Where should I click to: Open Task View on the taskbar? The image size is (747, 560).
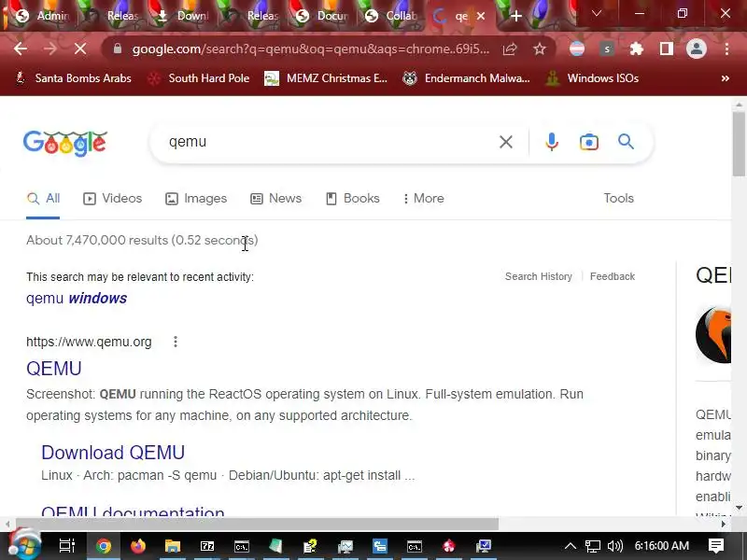67,546
